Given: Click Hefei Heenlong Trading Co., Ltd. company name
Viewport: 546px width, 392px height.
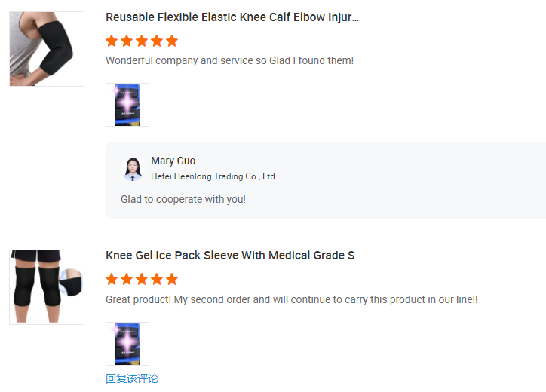Looking at the screenshot, I should 214,176.
